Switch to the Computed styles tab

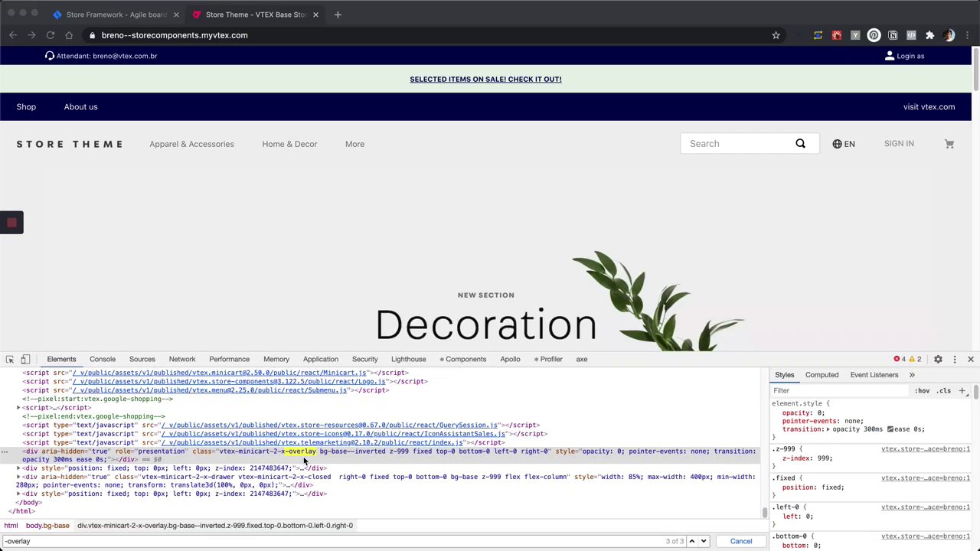[822, 375]
